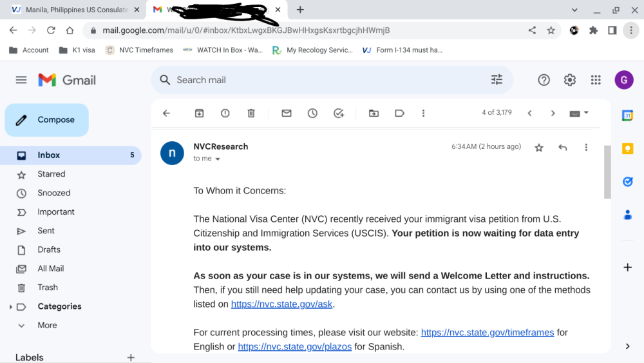Toggle the main menu hamburger
This screenshot has width=644, height=363.
pyautogui.click(x=21, y=80)
